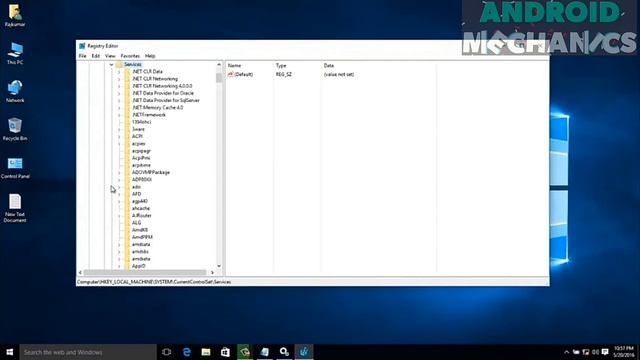Open the This PC desktop icon
This screenshot has width=640, height=360.
(x=15, y=53)
